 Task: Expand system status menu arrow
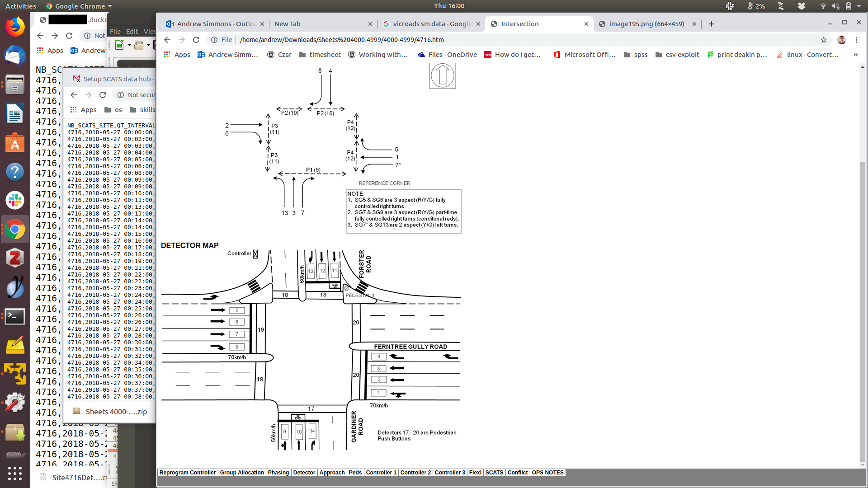tap(859, 6)
